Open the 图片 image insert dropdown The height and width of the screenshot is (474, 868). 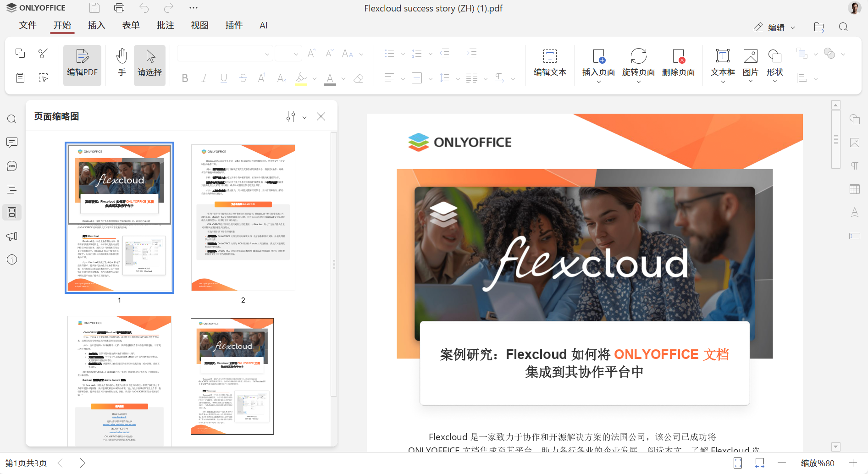click(751, 81)
